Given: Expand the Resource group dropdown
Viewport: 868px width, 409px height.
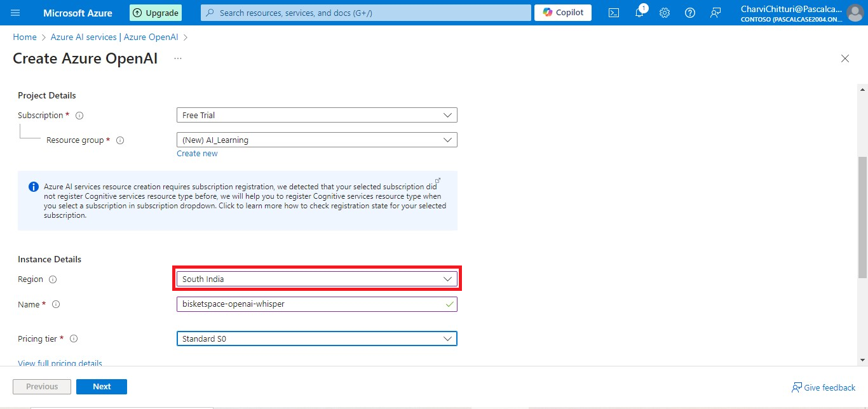Looking at the screenshot, I should coord(316,140).
